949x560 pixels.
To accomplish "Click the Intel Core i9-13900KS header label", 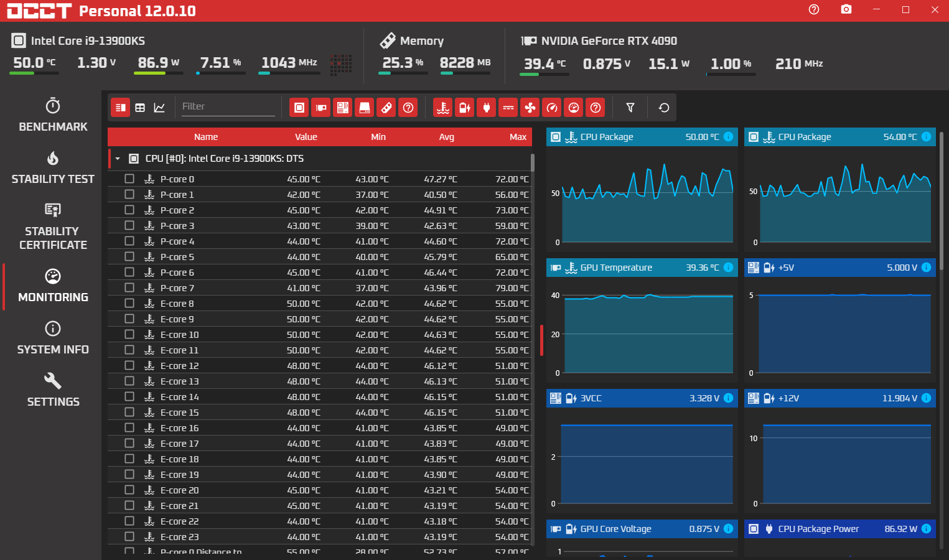I will (x=88, y=40).
